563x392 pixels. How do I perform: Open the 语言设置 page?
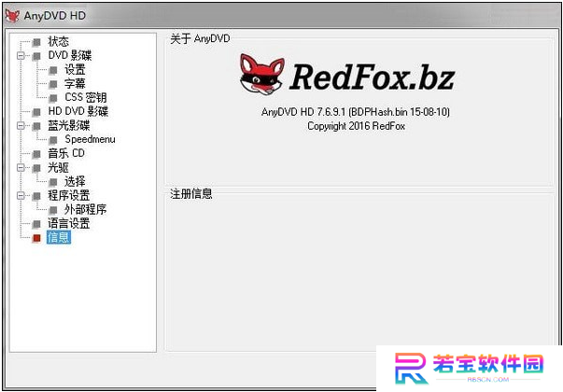[69, 223]
